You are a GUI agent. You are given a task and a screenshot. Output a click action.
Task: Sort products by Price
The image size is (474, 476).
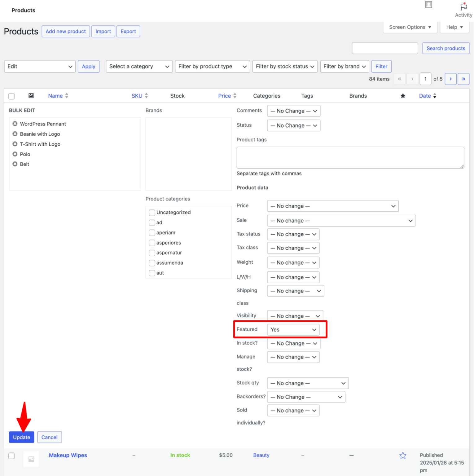(x=224, y=96)
